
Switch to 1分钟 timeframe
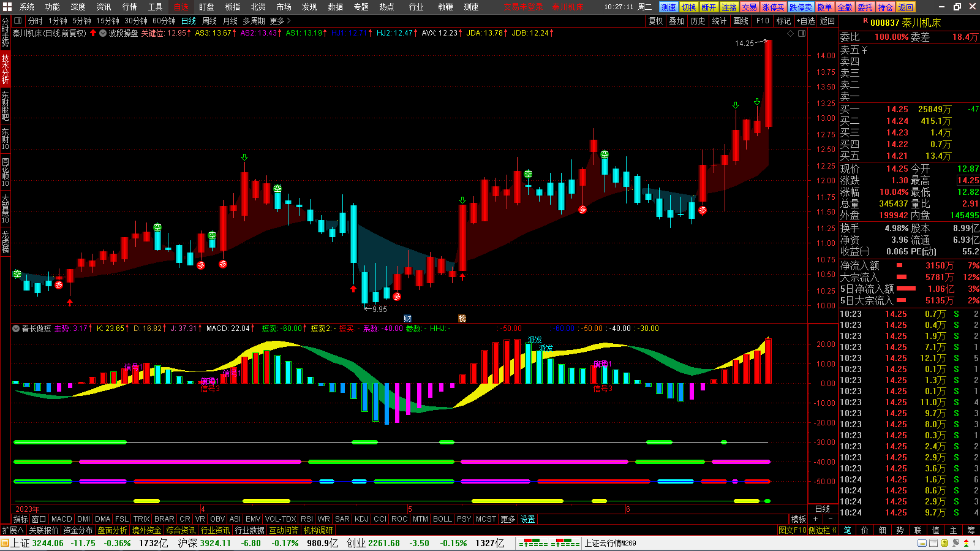point(58,21)
